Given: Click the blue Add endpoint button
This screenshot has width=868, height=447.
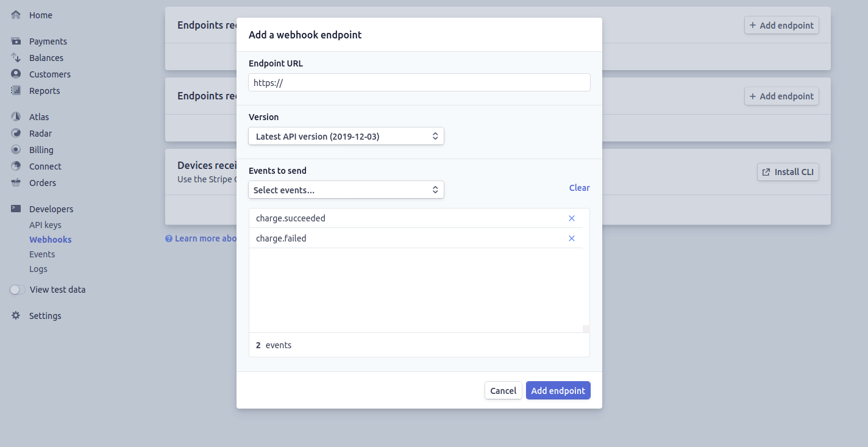Looking at the screenshot, I should pos(558,391).
